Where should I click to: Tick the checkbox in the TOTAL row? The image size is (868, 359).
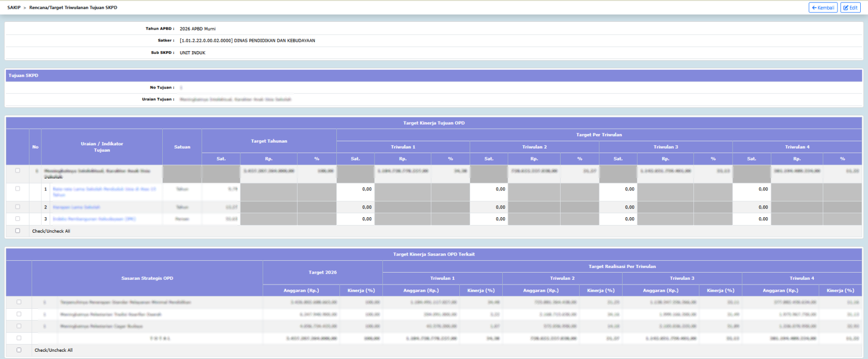(x=19, y=338)
